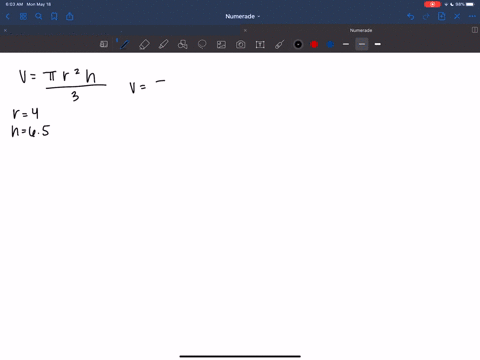The width and height of the screenshot is (480, 360).
Task: Redo the last action
Action: [426, 16]
